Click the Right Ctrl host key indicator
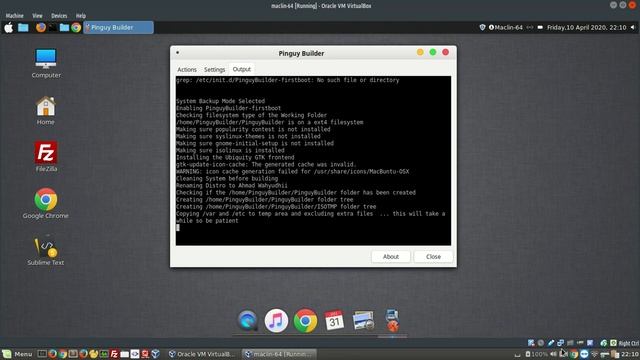Image resolution: width=640 pixels, height=360 pixels. 629,343
